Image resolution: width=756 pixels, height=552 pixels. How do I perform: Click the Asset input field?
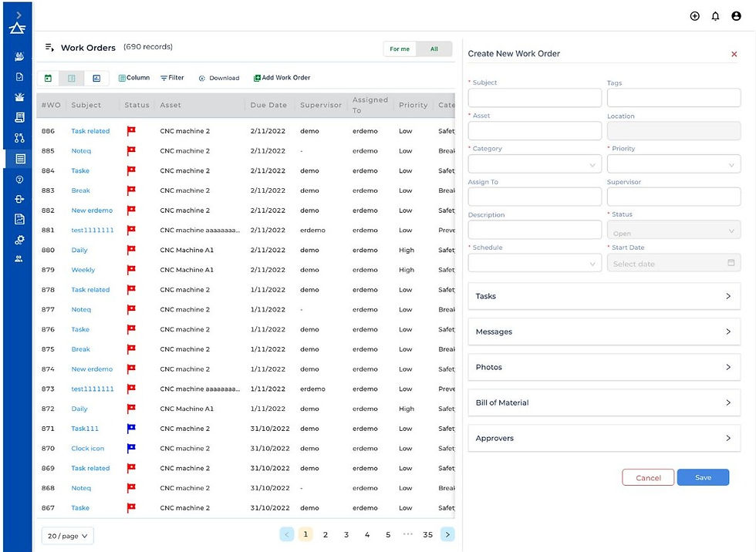[x=535, y=130]
